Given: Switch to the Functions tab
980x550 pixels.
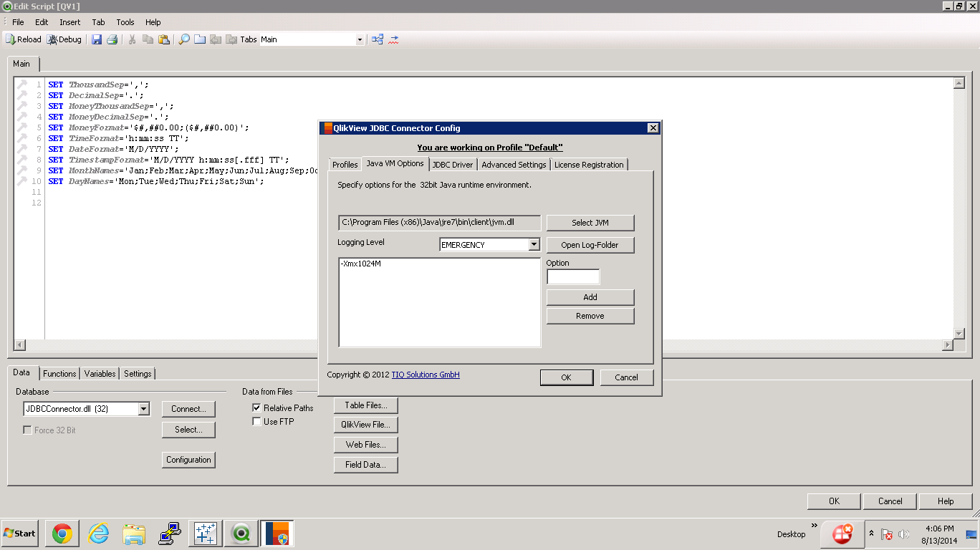Looking at the screenshot, I should pos(59,374).
